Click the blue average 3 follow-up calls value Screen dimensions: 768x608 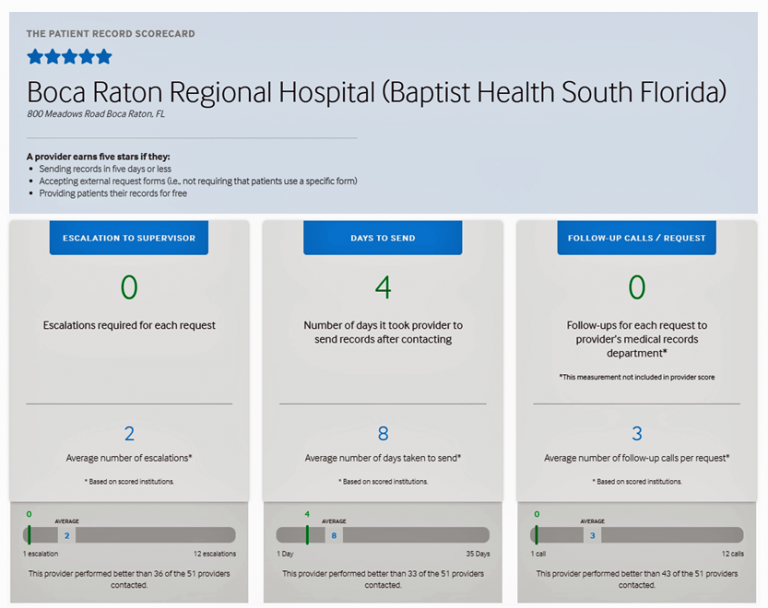point(637,434)
